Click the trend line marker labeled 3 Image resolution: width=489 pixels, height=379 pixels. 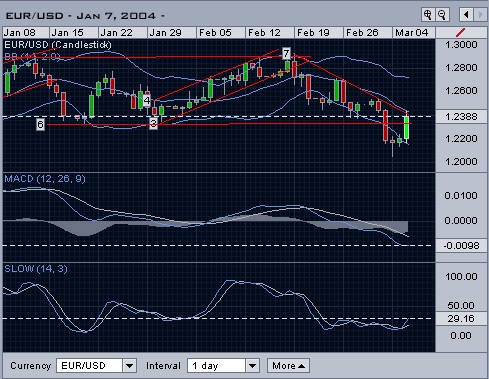point(153,124)
